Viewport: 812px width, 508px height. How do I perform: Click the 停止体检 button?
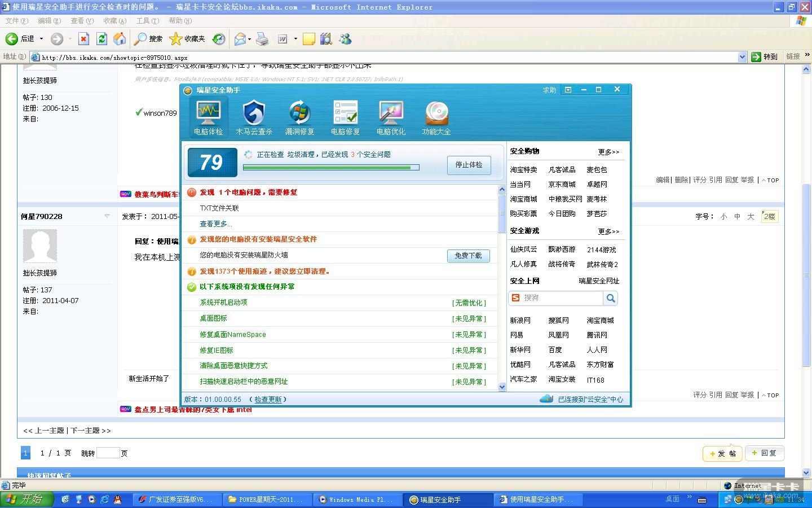click(469, 165)
